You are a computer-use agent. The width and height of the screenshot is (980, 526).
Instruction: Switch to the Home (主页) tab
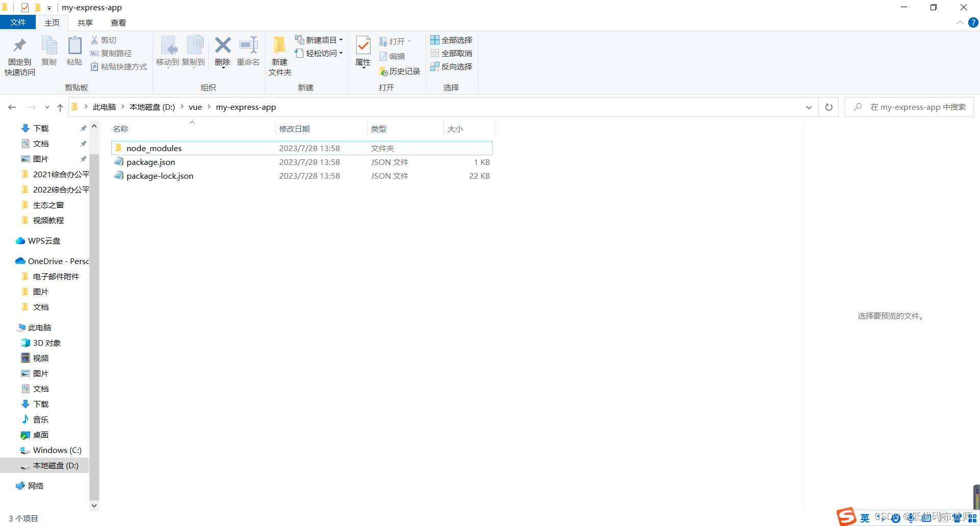[x=52, y=22]
